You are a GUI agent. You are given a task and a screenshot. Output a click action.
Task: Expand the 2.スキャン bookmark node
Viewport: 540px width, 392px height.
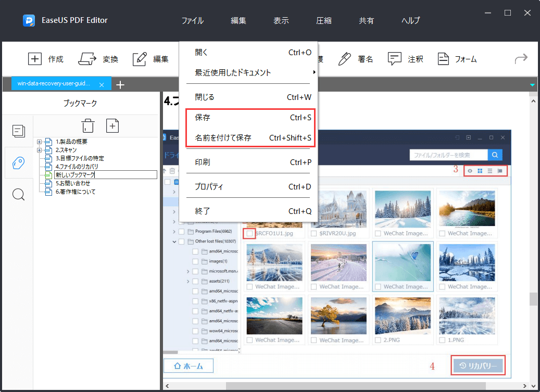39,149
